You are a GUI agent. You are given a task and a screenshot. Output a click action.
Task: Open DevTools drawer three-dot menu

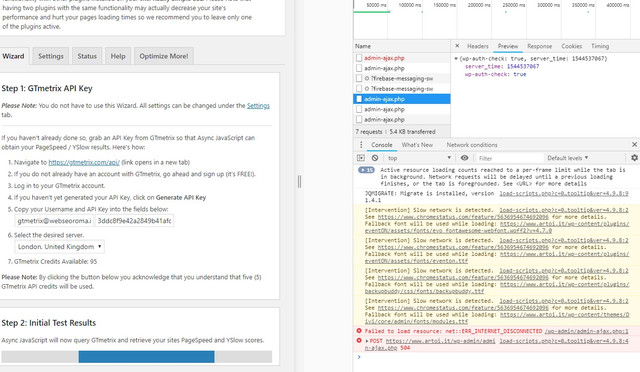[x=361, y=145]
